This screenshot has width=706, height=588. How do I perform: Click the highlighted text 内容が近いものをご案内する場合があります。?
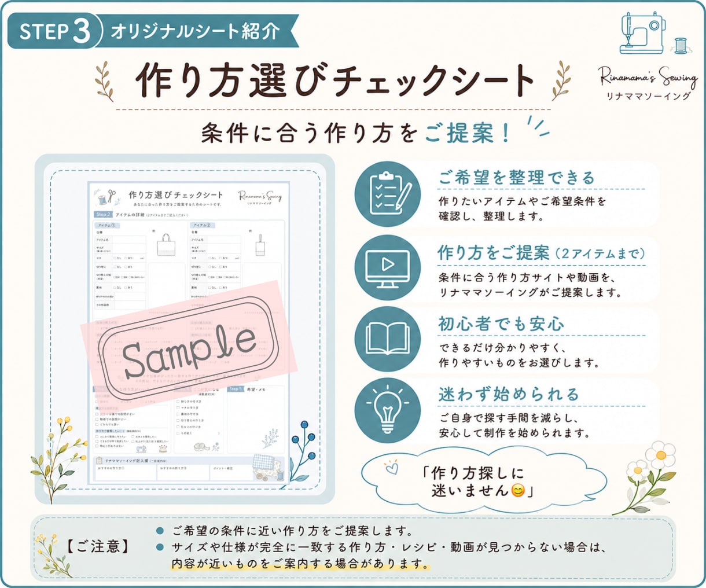tap(300, 563)
